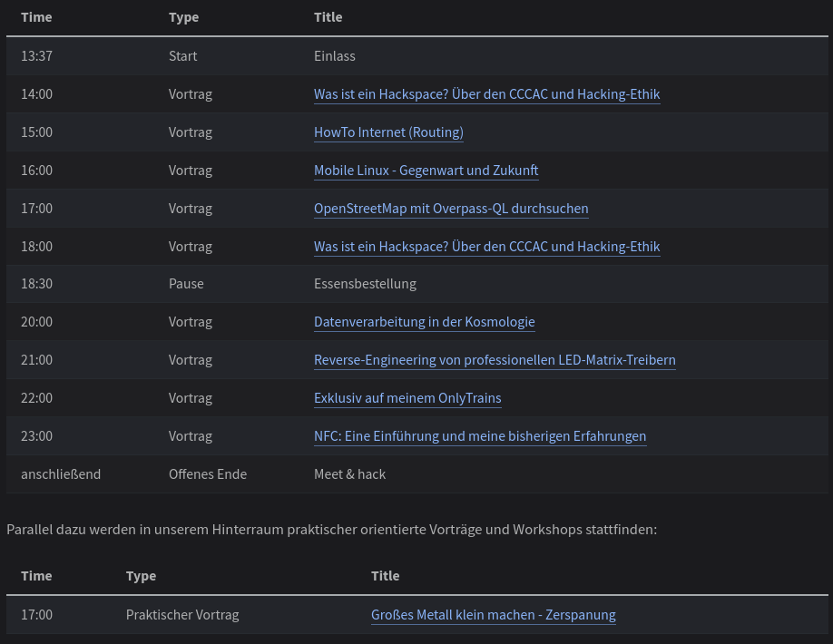
Task: Open 'Großes Metall klein machen - Zerspanung' link
Action: pos(493,615)
